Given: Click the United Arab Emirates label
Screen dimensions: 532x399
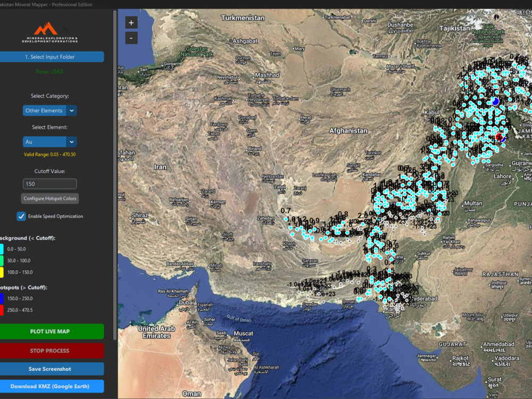Looking at the screenshot, I should [156, 332].
